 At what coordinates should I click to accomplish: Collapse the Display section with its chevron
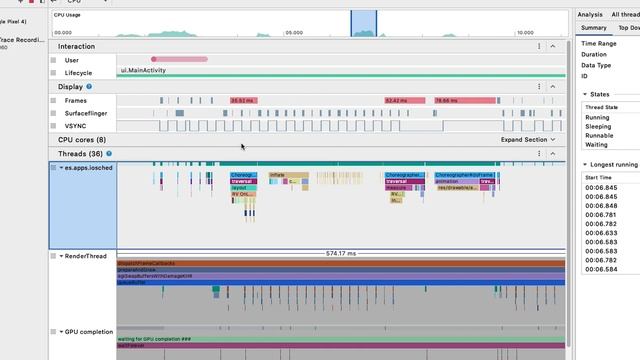[x=553, y=87]
